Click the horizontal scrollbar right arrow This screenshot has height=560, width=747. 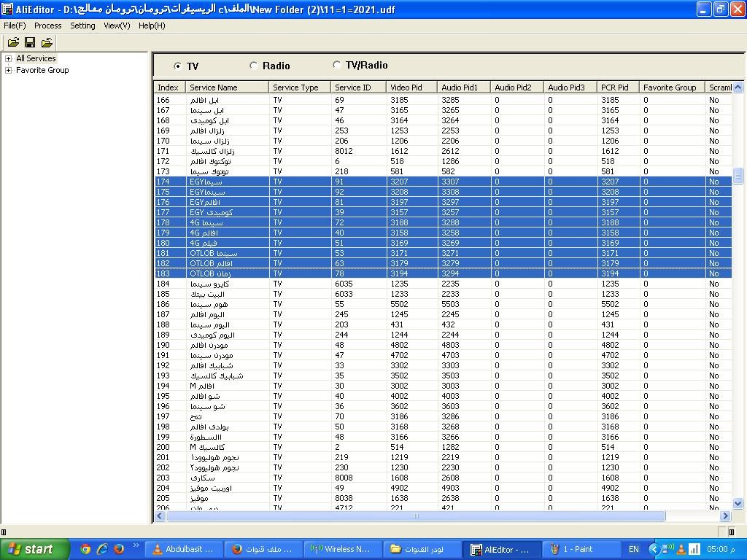click(x=725, y=516)
